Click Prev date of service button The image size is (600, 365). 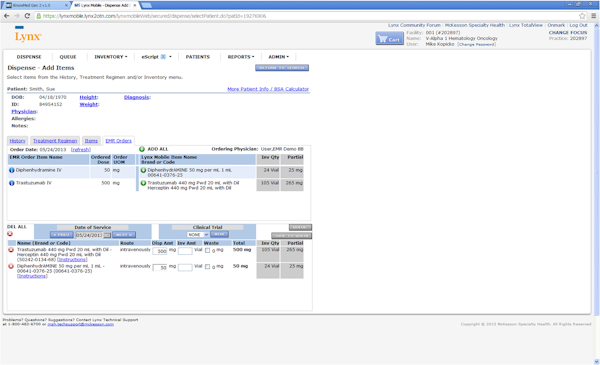click(x=62, y=235)
